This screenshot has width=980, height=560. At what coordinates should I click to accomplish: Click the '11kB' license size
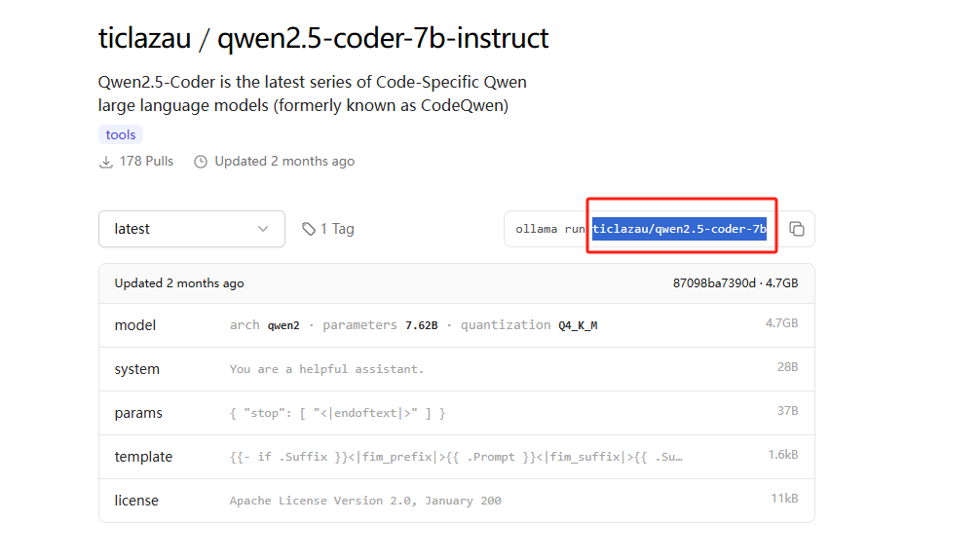pyautogui.click(x=784, y=498)
